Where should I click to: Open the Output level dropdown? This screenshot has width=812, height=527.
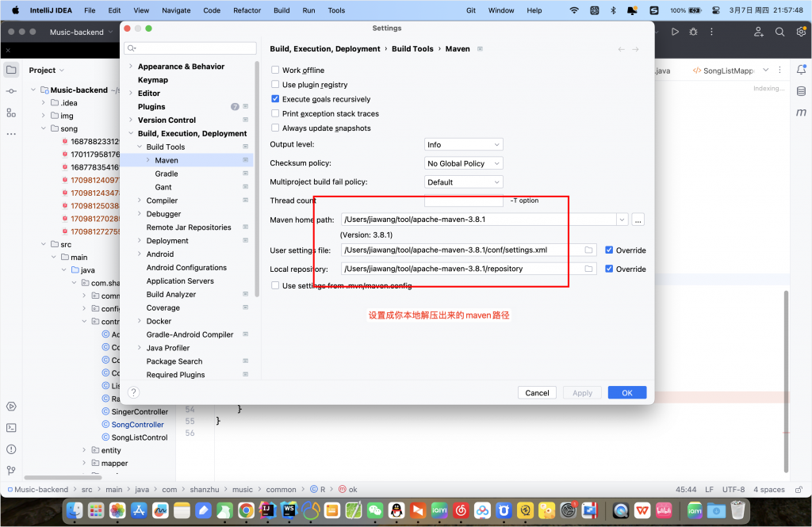tap(464, 145)
